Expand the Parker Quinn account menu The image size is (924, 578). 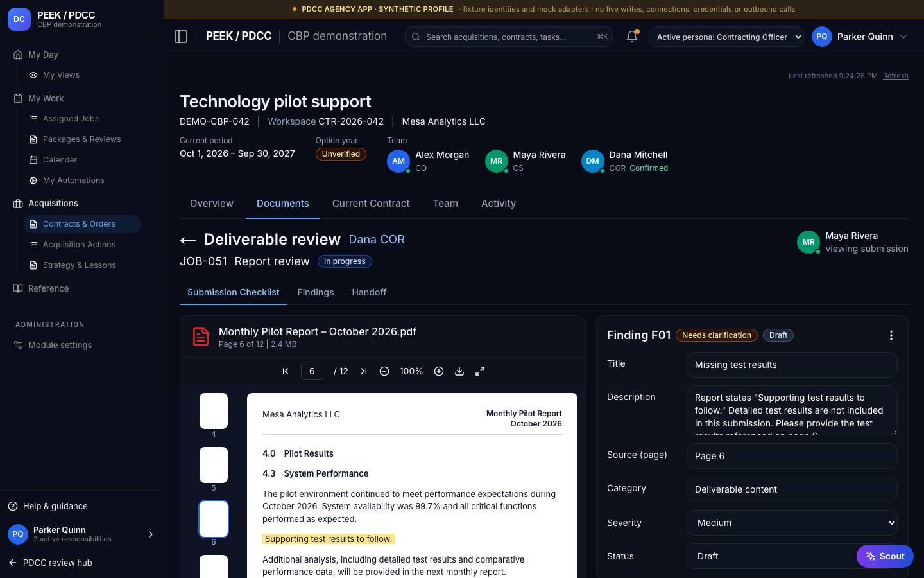860,37
